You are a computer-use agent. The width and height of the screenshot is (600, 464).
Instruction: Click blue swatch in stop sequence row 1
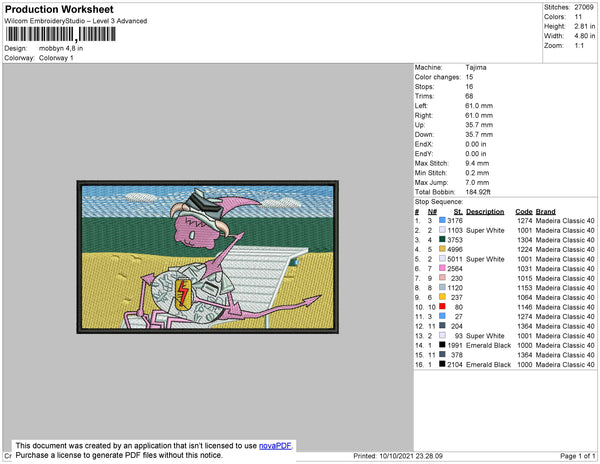(442, 220)
